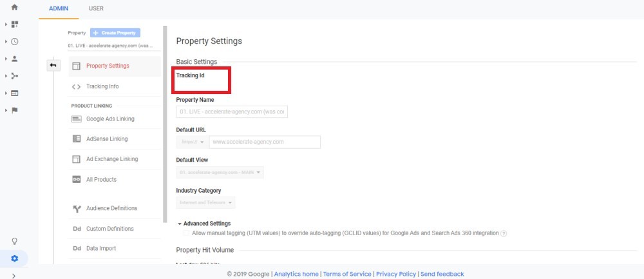Click the Property Name input field
The image size is (644, 279).
click(x=232, y=111)
